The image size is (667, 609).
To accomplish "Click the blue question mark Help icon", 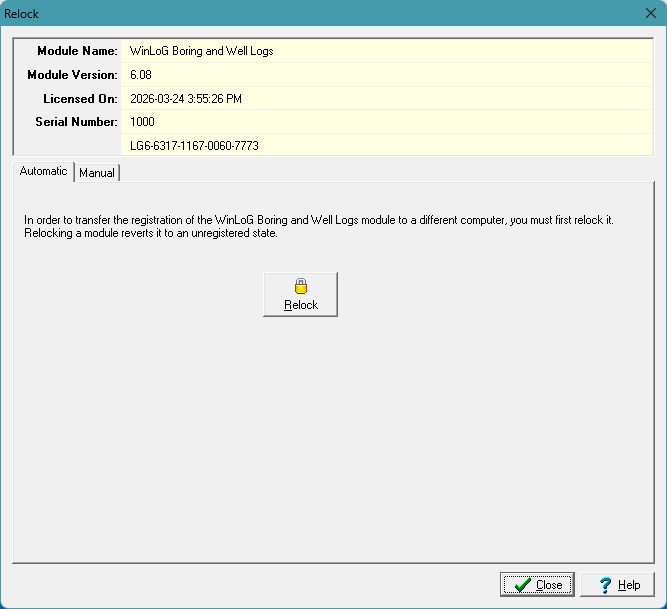I will point(603,585).
